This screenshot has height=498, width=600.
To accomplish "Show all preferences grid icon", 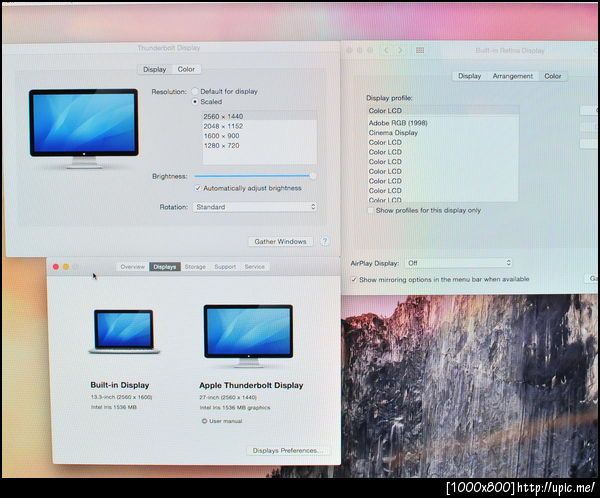I will click(x=420, y=51).
